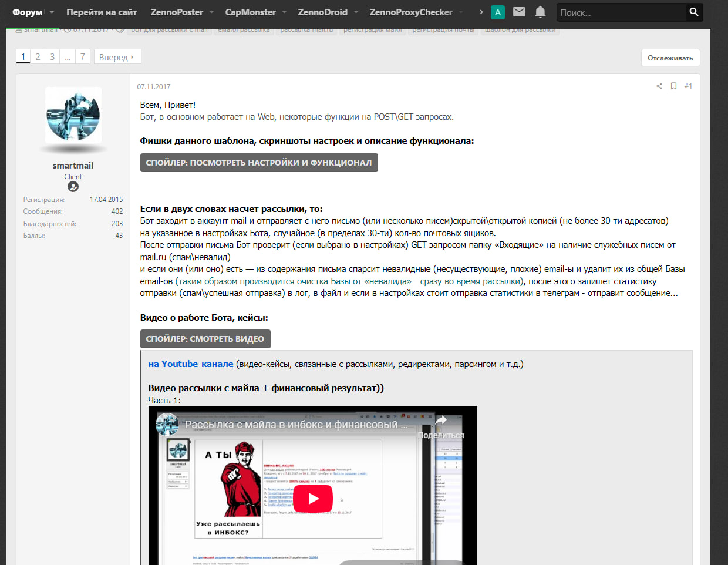
Task: Open the notifications bell icon
Action: click(x=540, y=12)
